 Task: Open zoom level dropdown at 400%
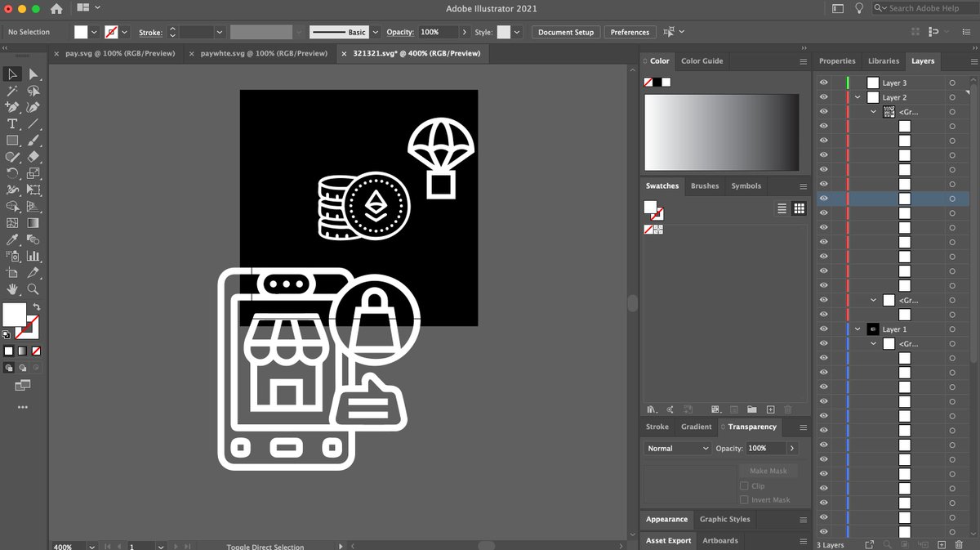pyautogui.click(x=91, y=546)
